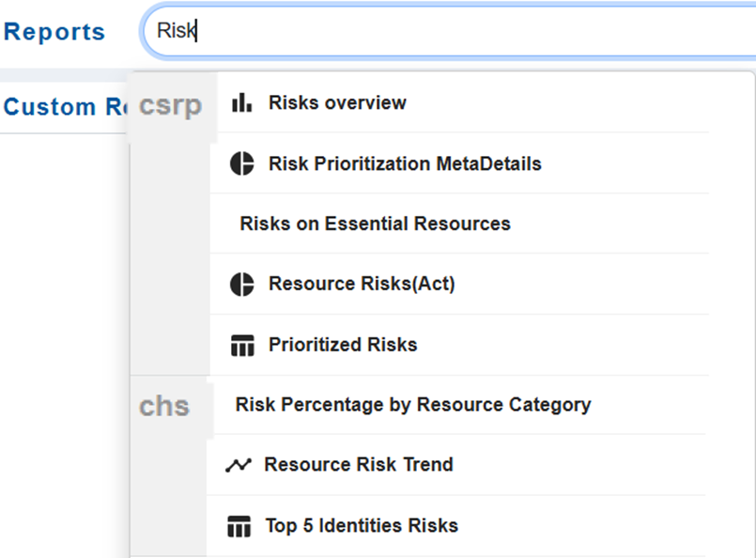
Task: Click the chs group label in the suggestions
Action: [x=164, y=406]
